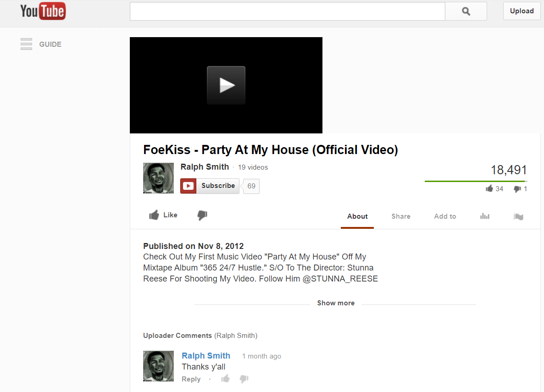544x392 pixels.
Task: Click the thumbs-down icon beside Like
Action: 202,215
